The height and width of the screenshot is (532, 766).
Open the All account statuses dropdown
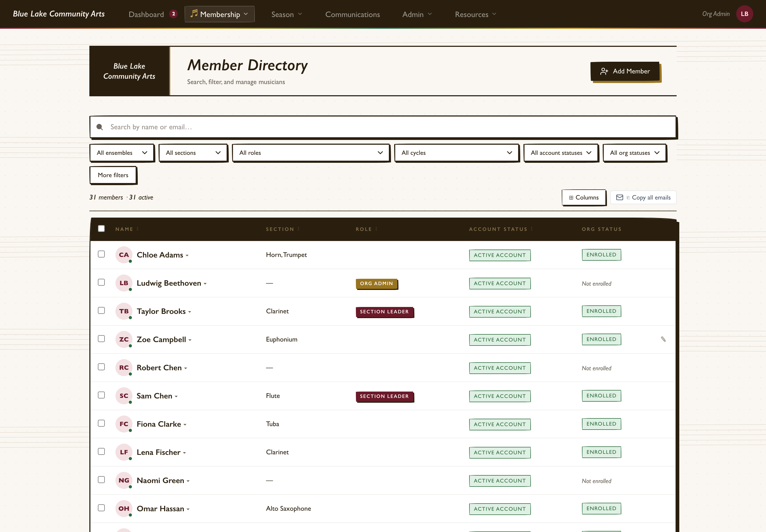[x=561, y=153]
